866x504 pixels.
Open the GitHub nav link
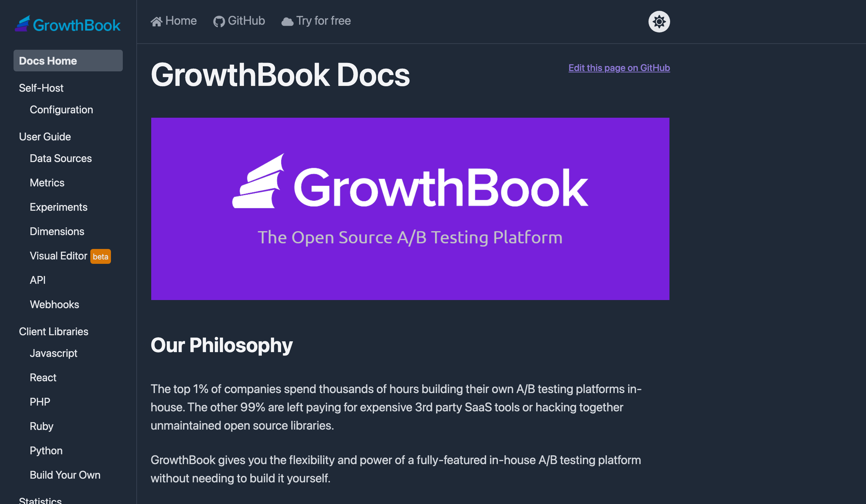[x=239, y=21]
